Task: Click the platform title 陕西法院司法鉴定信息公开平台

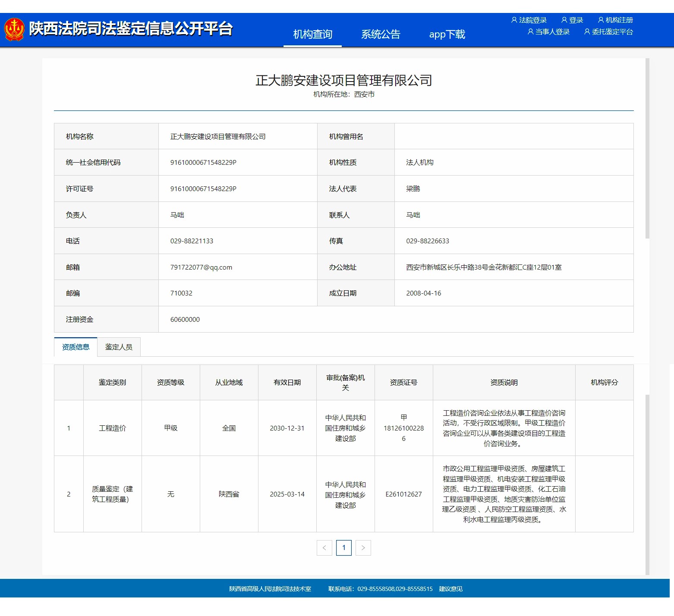Action: tap(131, 29)
